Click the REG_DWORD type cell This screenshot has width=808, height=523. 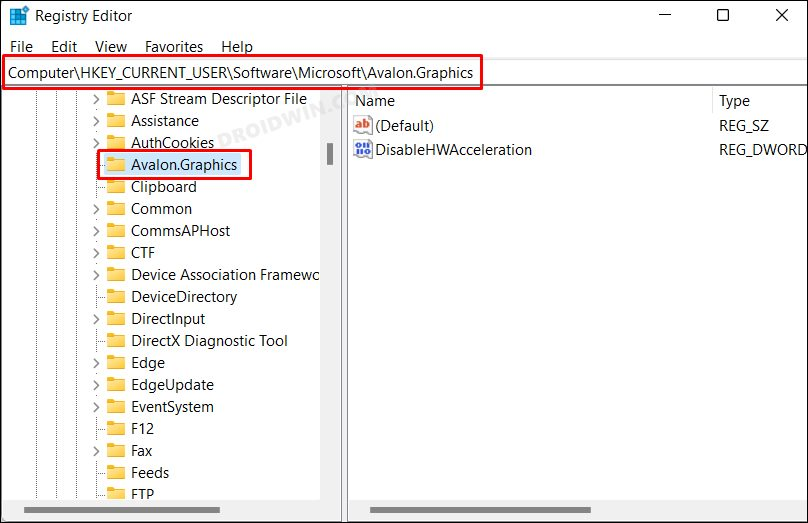pos(763,150)
